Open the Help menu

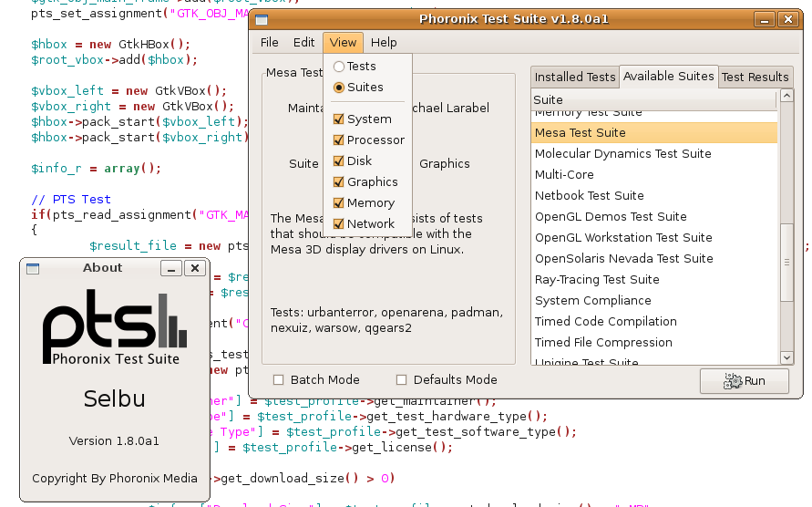coord(384,43)
